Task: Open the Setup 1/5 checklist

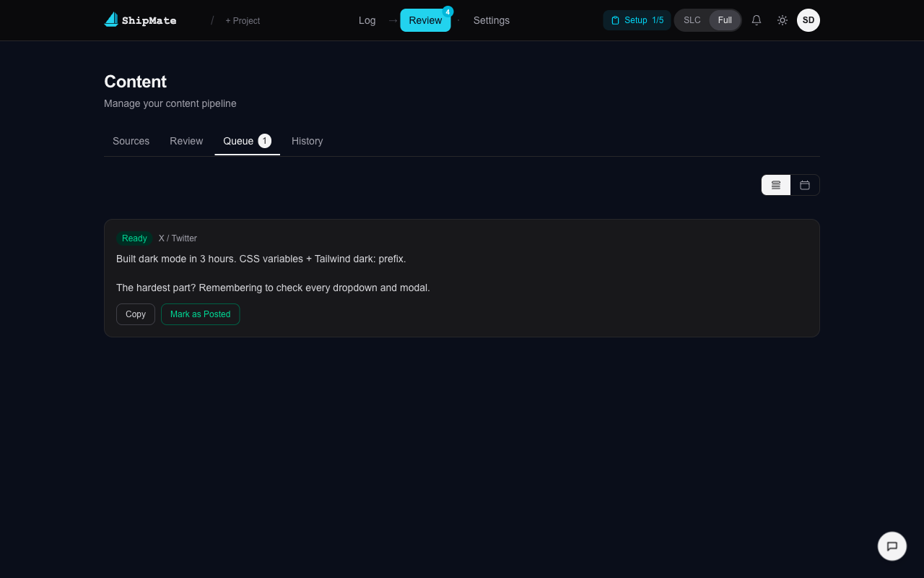Action: pos(637,20)
